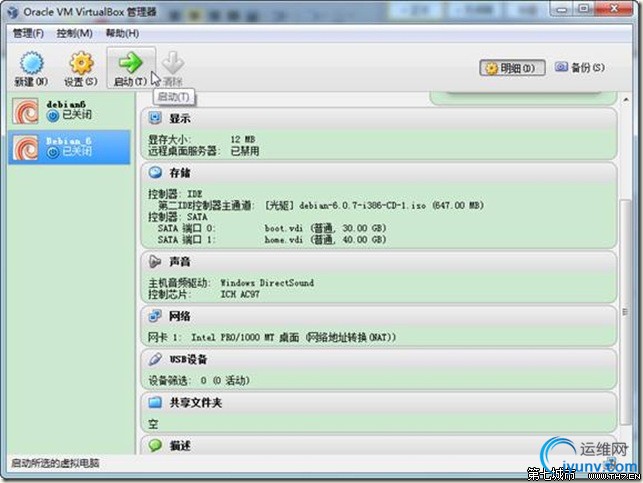Click the debian-6.0.7-i386-CD-1.iso entry
This screenshot has width=643, height=483.
pos(375,205)
